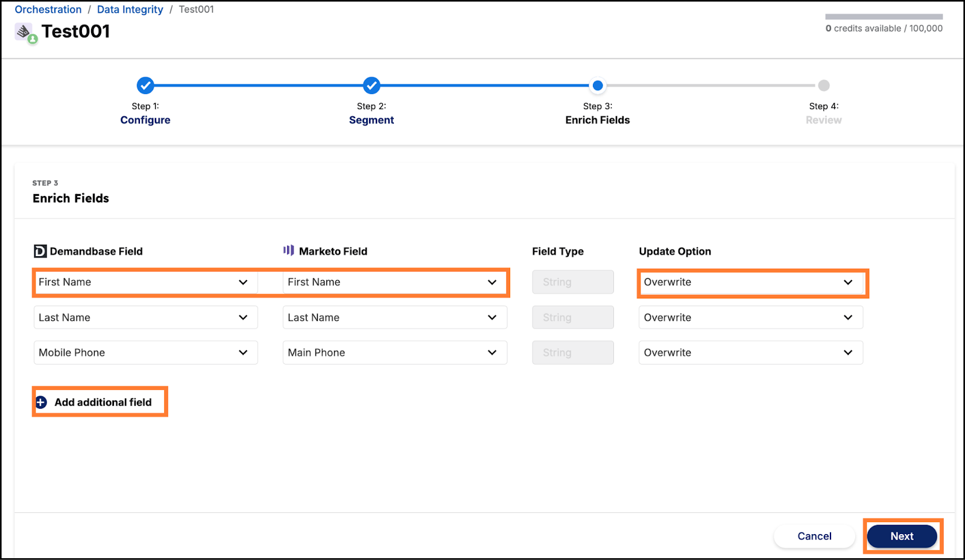Viewport: 965px width, 560px height.
Task: Open Update Option dropdown in Mobile Phone row
Action: (x=751, y=353)
